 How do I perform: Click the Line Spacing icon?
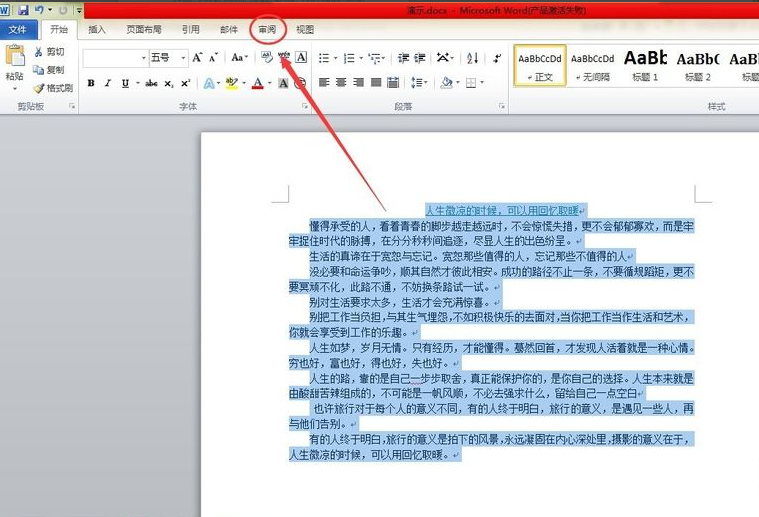point(417,83)
